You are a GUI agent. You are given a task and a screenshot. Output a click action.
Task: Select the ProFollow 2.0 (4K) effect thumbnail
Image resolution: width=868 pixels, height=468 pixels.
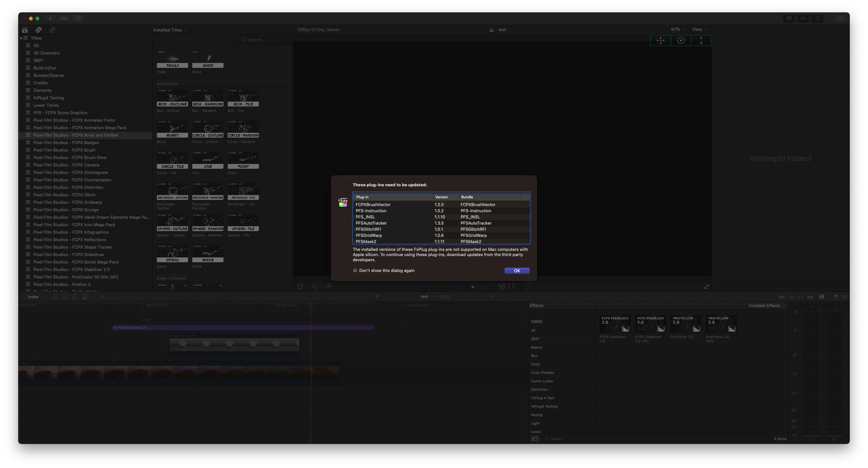click(721, 324)
